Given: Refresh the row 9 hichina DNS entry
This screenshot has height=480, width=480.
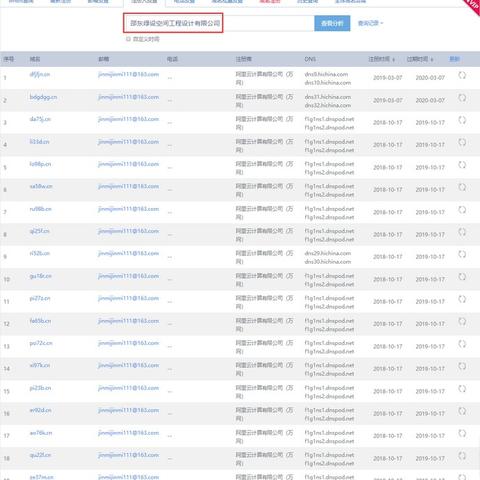Looking at the screenshot, I should [462, 255].
